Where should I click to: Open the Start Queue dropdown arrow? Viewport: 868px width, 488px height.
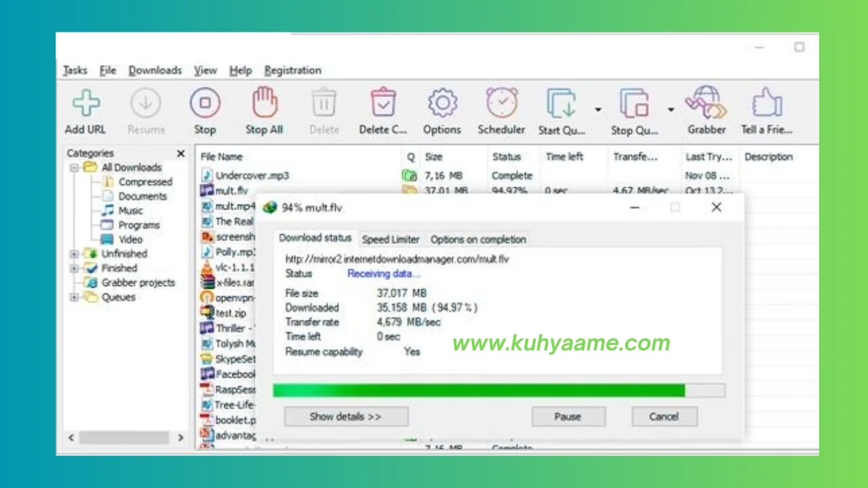598,110
